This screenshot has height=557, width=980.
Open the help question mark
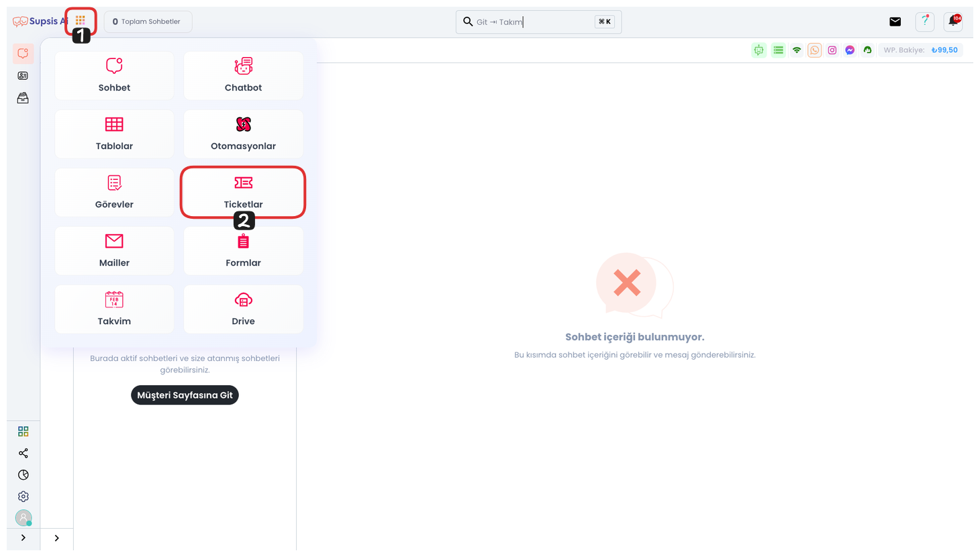point(925,21)
